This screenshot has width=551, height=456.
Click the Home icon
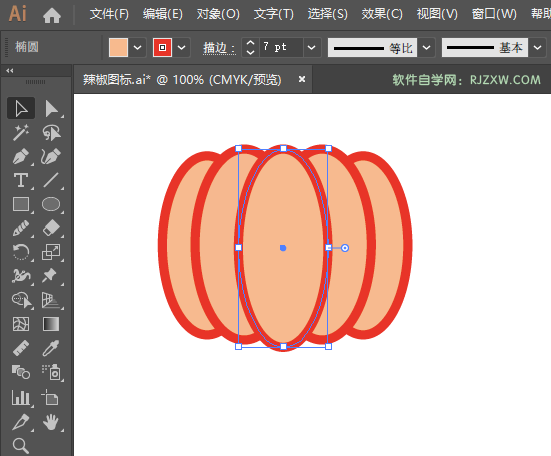coord(52,15)
